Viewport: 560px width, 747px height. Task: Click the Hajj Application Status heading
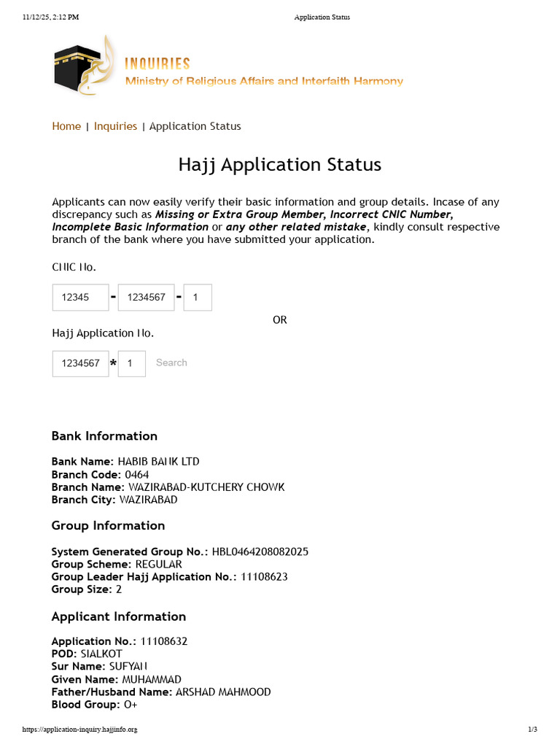280,164
